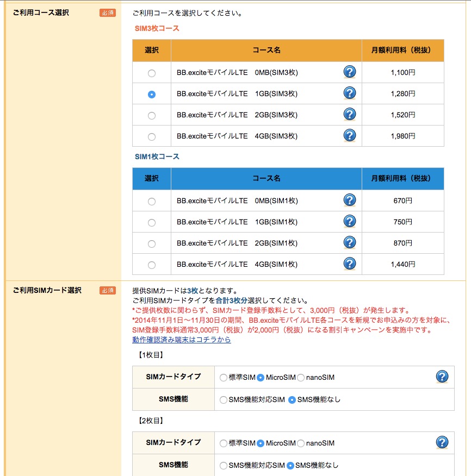Choose the 4GB(SIM3枚) course option

click(152, 137)
